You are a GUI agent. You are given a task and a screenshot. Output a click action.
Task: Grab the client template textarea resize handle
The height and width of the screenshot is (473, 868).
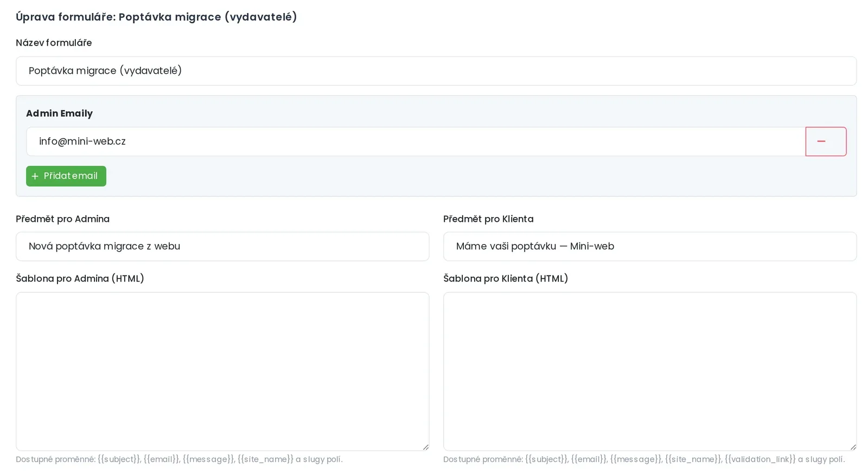pos(853,447)
